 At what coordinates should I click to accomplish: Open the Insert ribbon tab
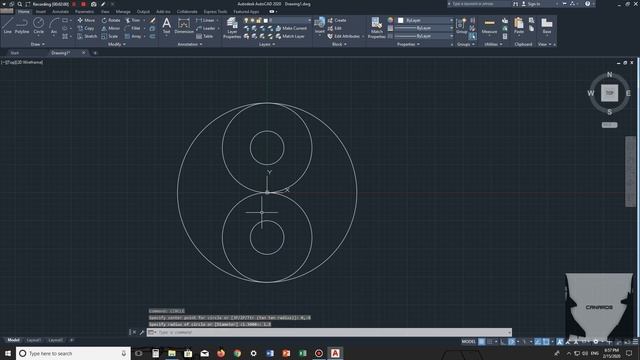click(41, 11)
